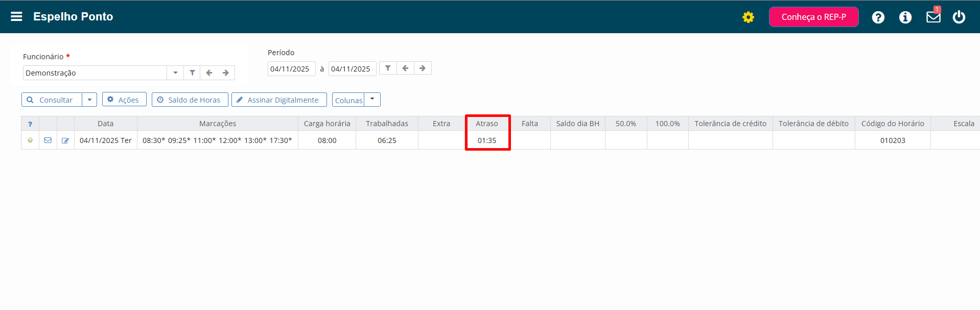This screenshot has height=310, width=980.
Task: Click the green status dot in the 04/11/2025 row
Action: pos(30,140)
